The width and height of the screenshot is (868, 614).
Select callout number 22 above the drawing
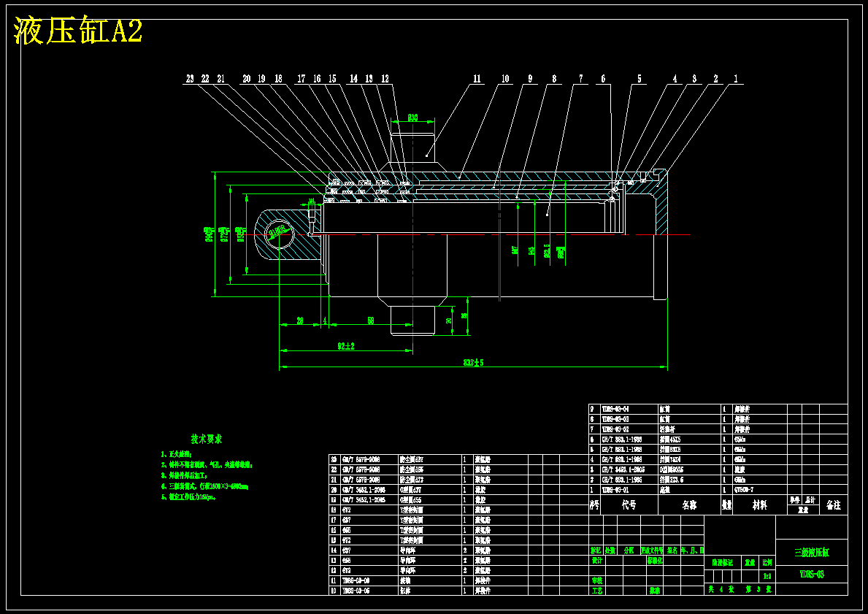pos(205,79)
